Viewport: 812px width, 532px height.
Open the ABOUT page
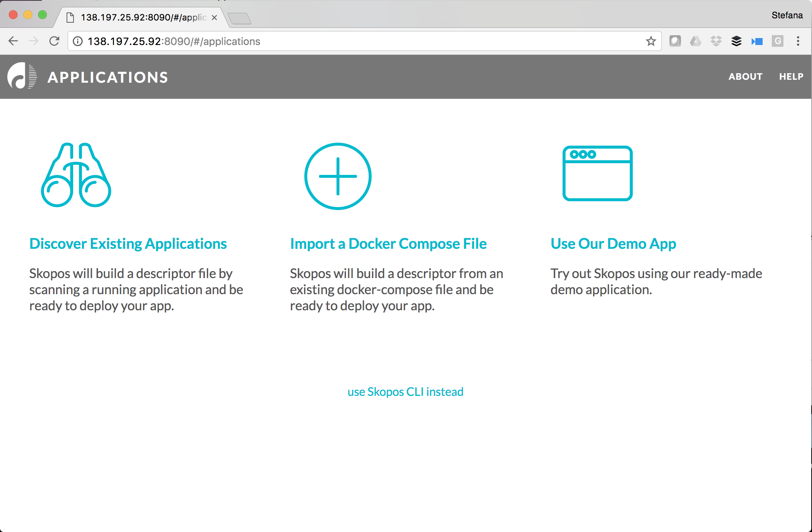pyautogui.click(x=745, y=76)
